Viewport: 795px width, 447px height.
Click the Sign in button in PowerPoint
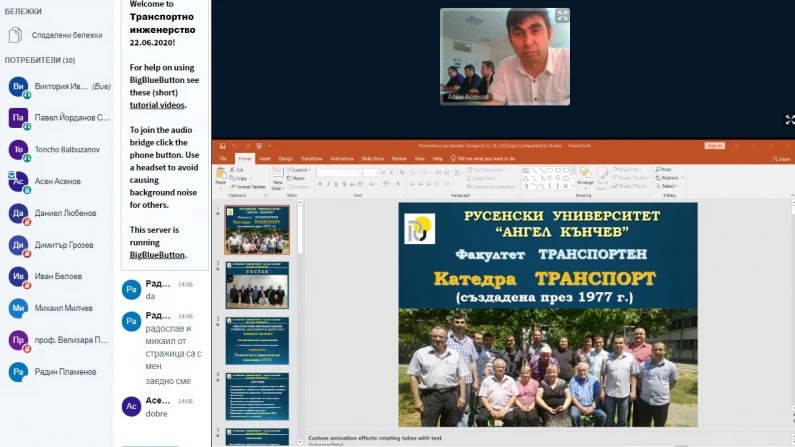(714, 146)
